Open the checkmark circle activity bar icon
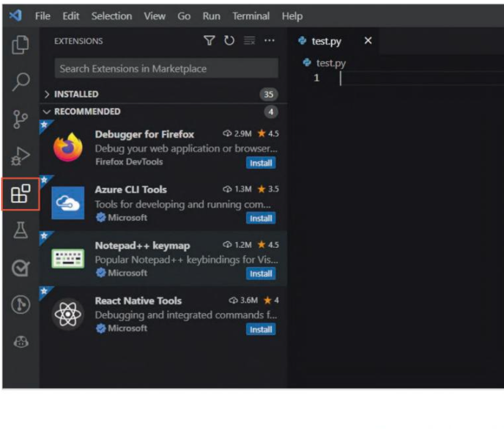 click(21, 268)
